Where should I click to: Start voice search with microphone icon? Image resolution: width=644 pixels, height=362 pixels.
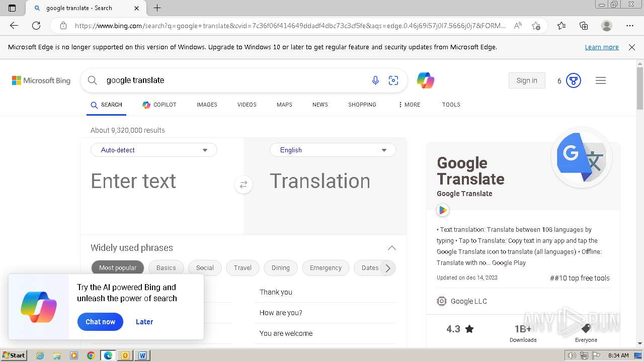tap(375, 80)
